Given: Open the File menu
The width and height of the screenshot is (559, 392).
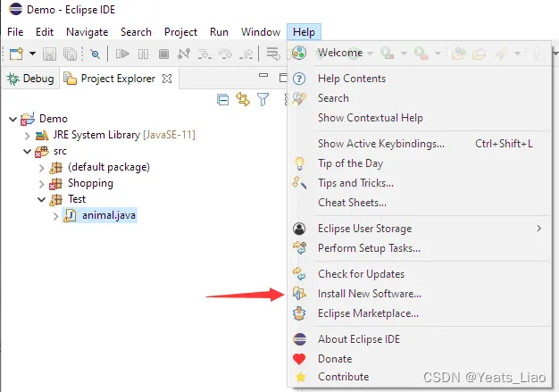Looking at the screenshot, I should (x=15, y=32).
